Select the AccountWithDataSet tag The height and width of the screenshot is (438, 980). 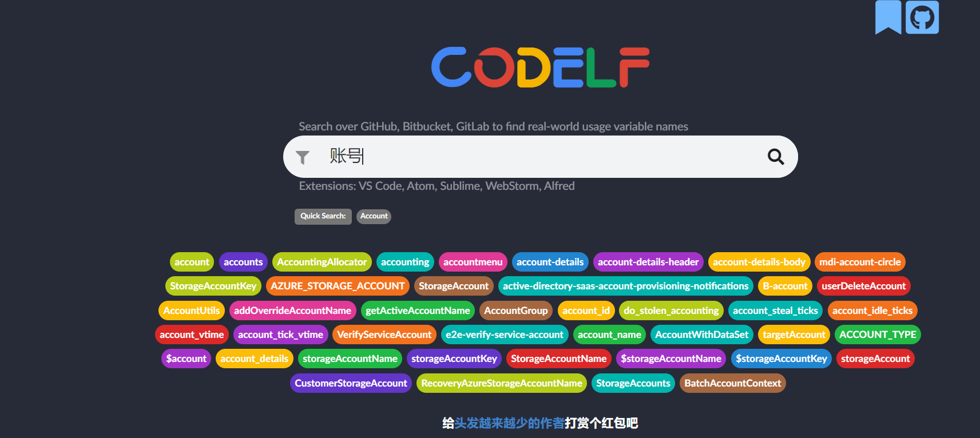click(x=702, y=335)
